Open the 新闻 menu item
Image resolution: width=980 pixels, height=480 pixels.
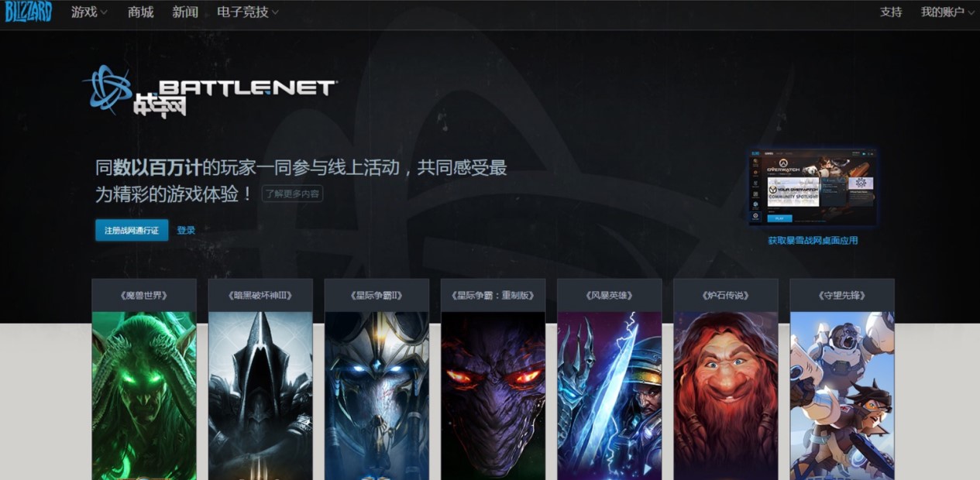pyautogui.click(x=185, y=12)
